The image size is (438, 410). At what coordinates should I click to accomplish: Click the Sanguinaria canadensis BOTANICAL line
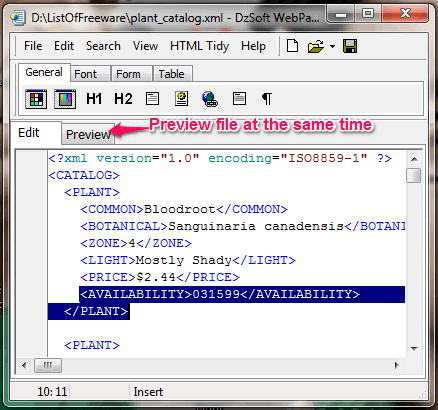[x=242, y=226]
